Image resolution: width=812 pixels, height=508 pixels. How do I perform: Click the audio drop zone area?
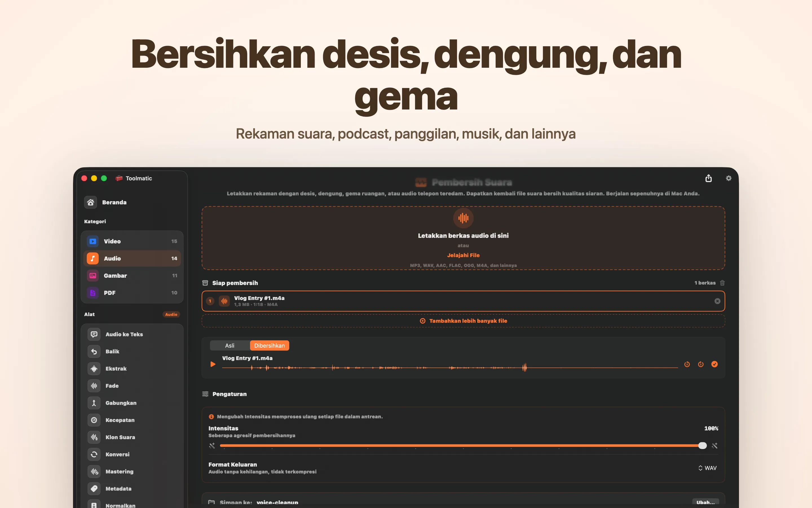[x=463, y=238]
